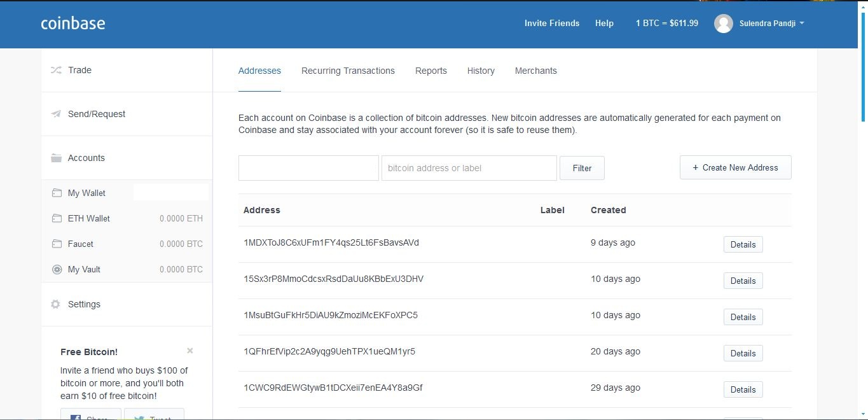Click the user avatar picture in header

pyautogui.click(x=724, y=24)
